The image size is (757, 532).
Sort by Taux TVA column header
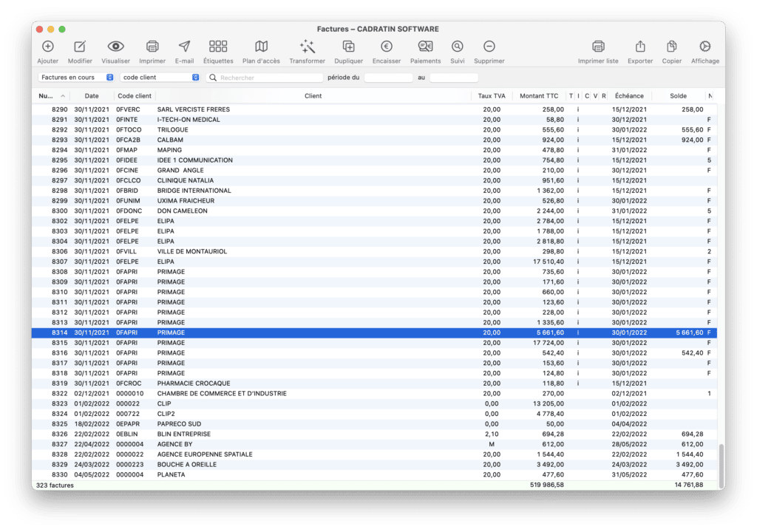pos(492,96)
